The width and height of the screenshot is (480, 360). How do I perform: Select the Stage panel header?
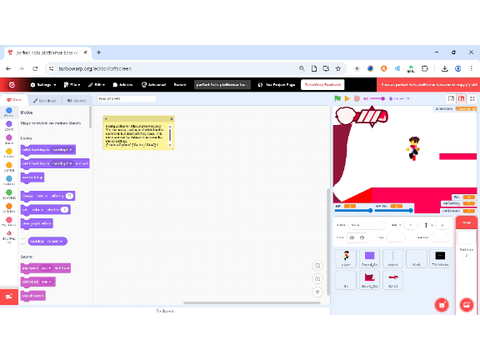point(466,222)
